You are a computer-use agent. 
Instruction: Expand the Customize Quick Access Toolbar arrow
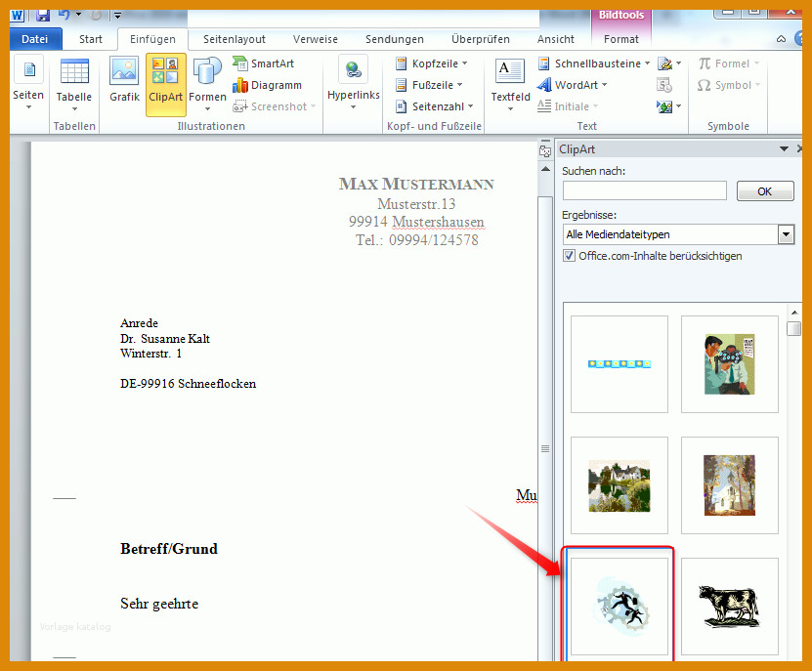pyautogui.click(x=117, y=16)
